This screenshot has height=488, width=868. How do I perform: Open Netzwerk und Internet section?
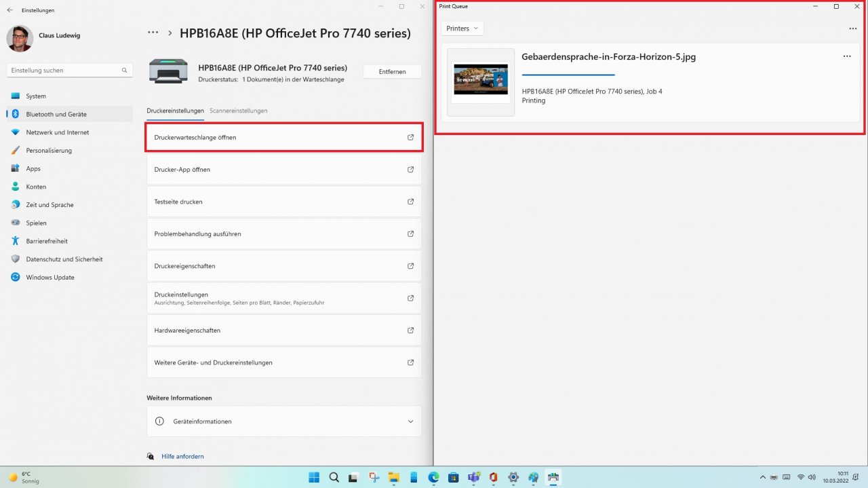pos(70,132)
